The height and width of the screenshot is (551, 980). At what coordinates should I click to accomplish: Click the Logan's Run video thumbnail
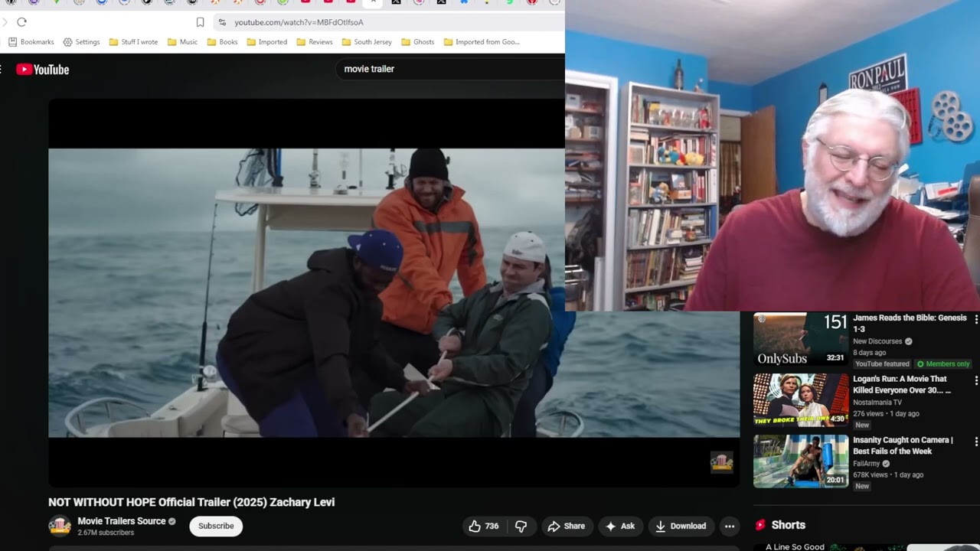pos(801,399)
